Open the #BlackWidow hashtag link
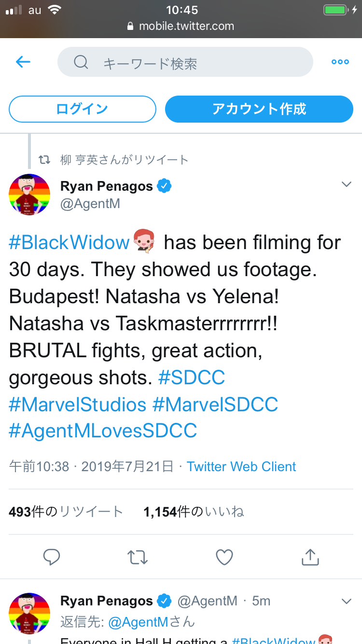 [x=69, y=242]
